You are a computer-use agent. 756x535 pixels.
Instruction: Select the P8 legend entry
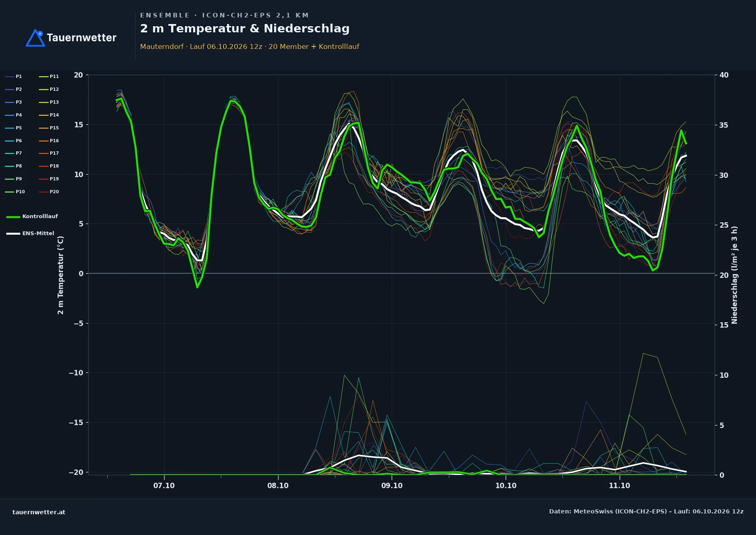click(x=13, y=166)
